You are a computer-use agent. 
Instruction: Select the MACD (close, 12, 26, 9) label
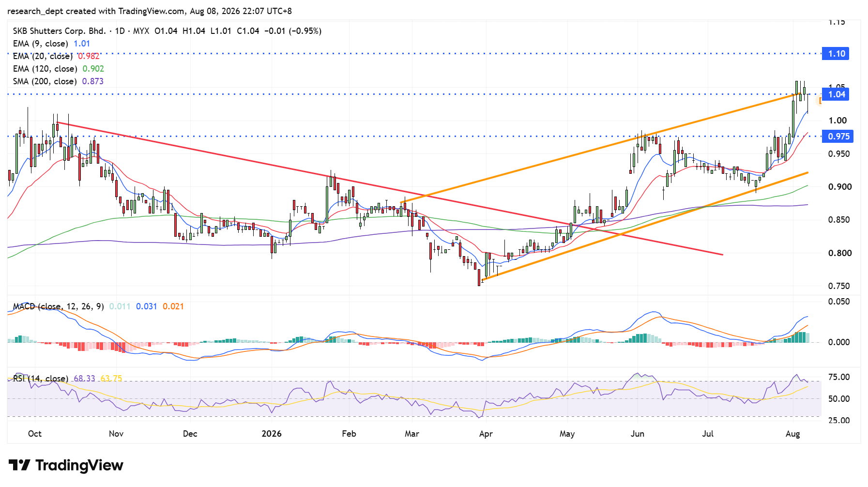point(59,306)
